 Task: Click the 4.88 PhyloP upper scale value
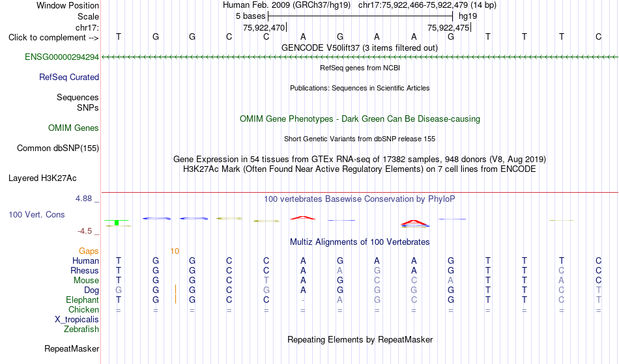83,199
